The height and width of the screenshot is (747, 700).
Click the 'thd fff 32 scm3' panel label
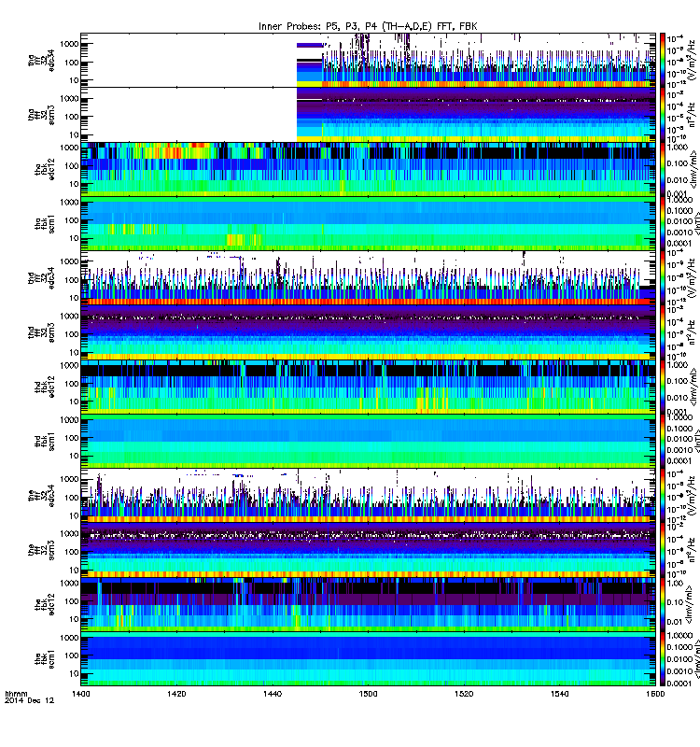point(41,332)
